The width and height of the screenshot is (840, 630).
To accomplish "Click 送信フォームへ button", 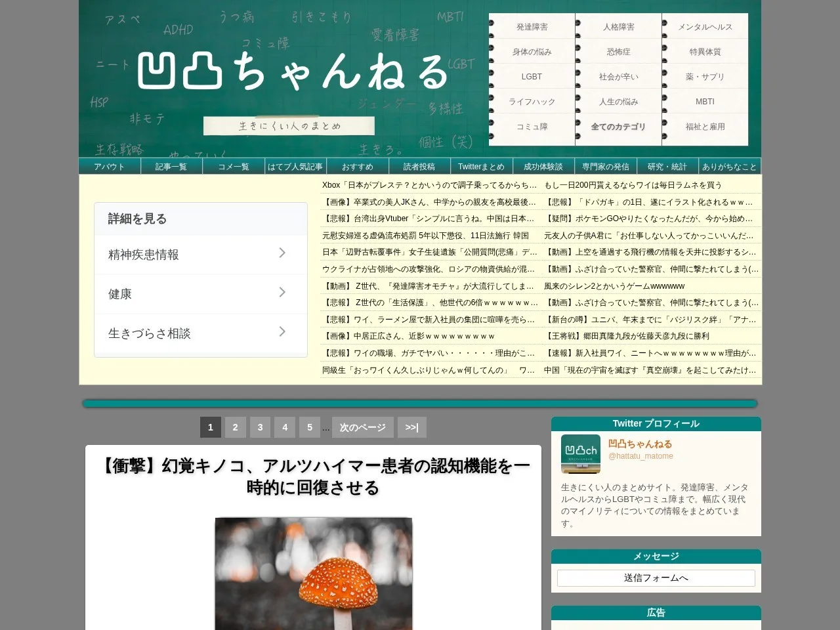I will coord(656,578).
